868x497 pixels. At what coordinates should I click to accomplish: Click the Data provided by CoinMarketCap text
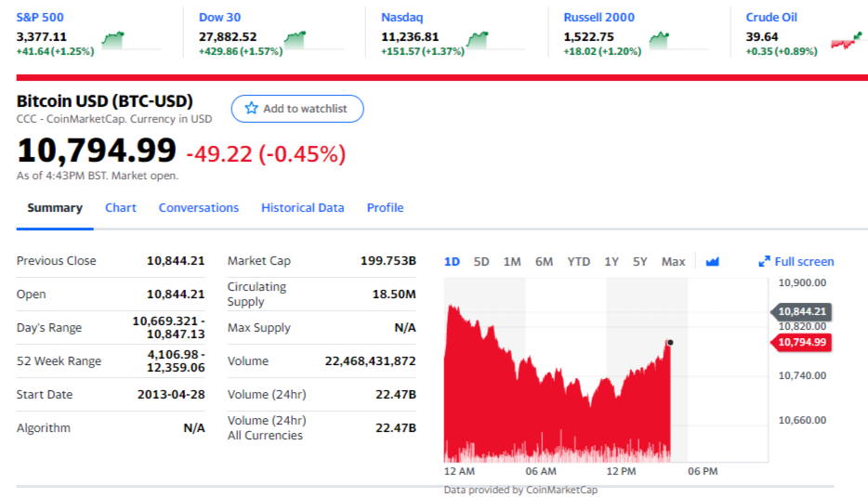click(520, 490)
